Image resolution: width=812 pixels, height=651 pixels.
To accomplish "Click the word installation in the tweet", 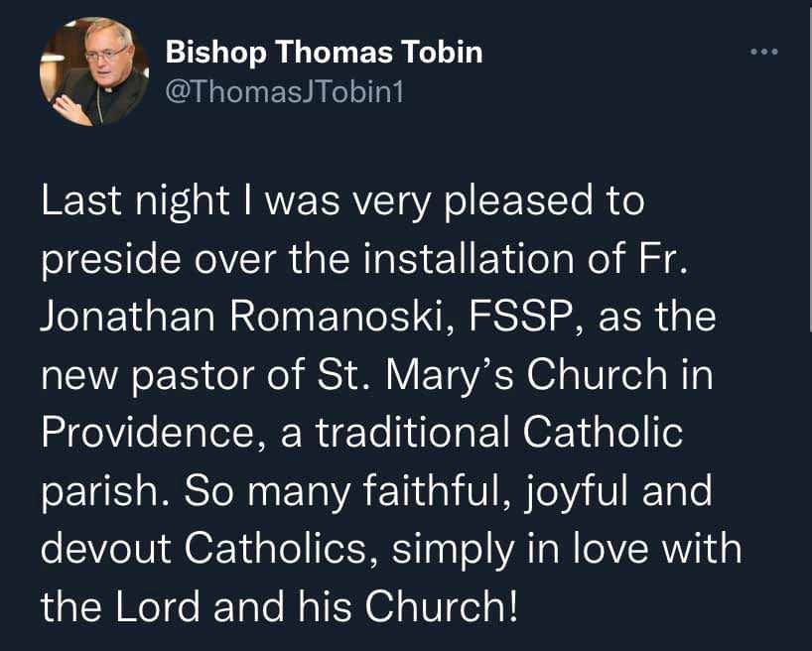I will click(x=469, y=258).
